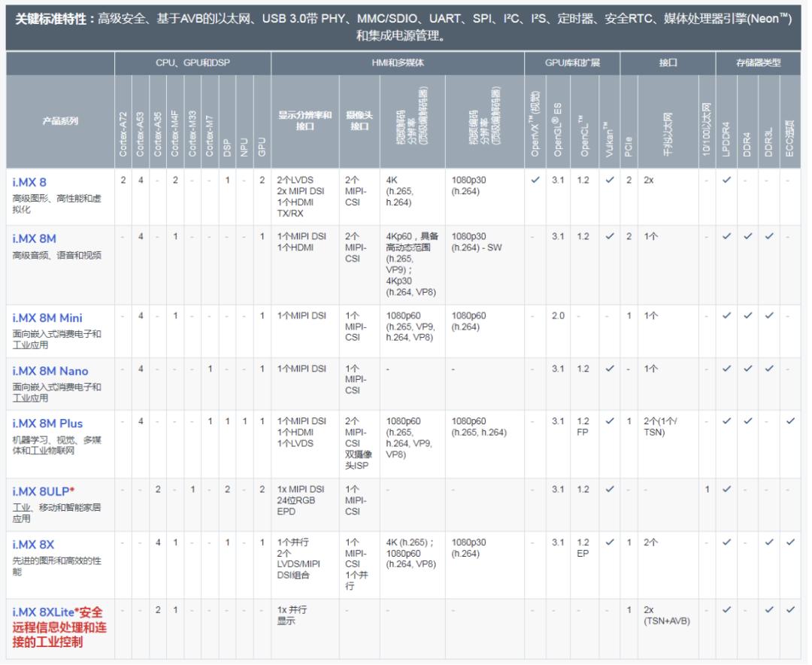Select the 存储器类型 group header
This screenshot has width=812, height=665.
coord(758,62)
